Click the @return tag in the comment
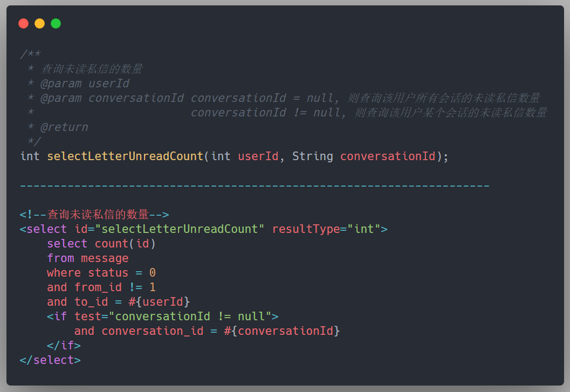The width and height of the screenshot is (570, 392). point(64,127)
